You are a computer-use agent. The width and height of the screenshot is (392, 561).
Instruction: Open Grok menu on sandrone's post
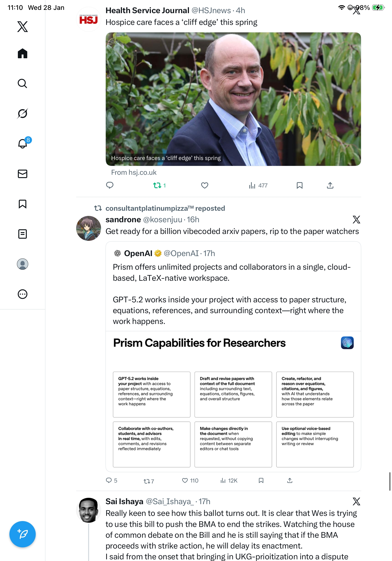(356, 219)
